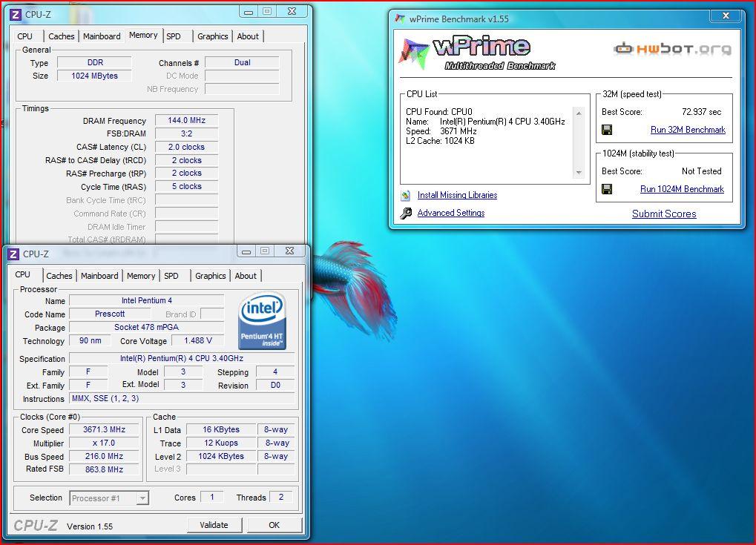756x545 pixels.
Task: Click Package field Socket 478 mPGA
Action: coord(147,327)
